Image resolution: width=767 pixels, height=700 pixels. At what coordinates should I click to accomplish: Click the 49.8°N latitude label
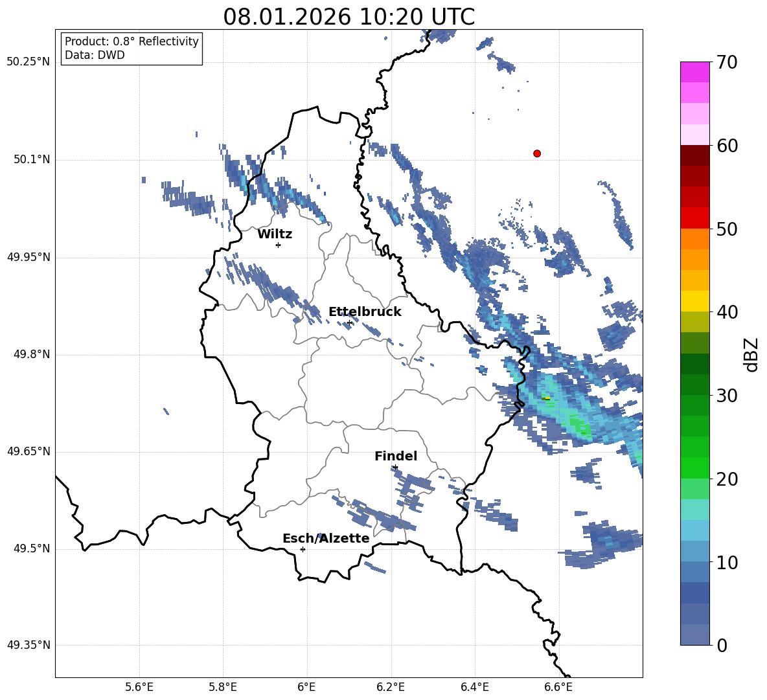tap(32, 354)
